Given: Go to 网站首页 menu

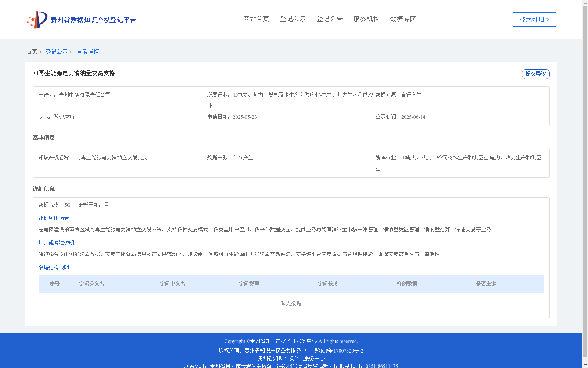Looking at the screenshot, I should click(x=256, y=19).
